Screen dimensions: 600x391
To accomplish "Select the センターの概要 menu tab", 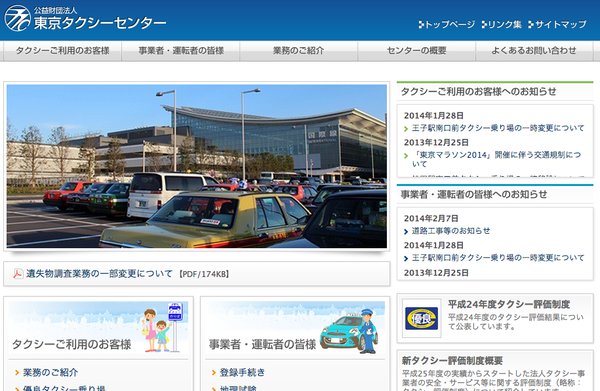I will [416, 51].
